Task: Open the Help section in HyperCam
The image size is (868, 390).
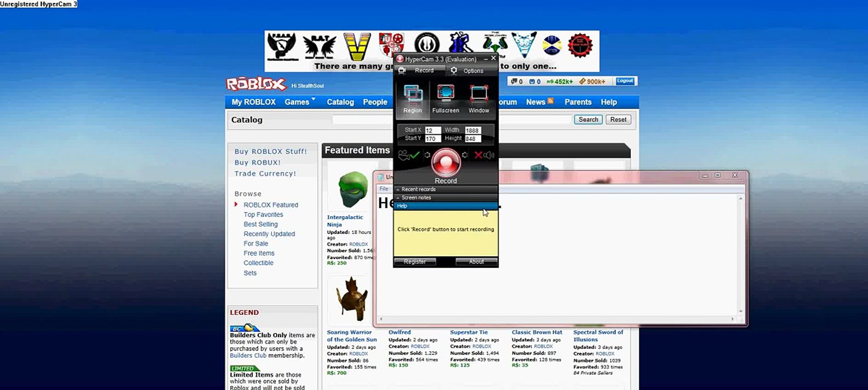Action: coord(402,205)
